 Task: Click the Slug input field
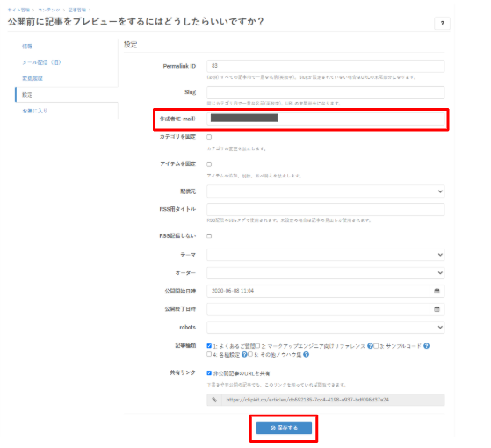tap(326, 92)
